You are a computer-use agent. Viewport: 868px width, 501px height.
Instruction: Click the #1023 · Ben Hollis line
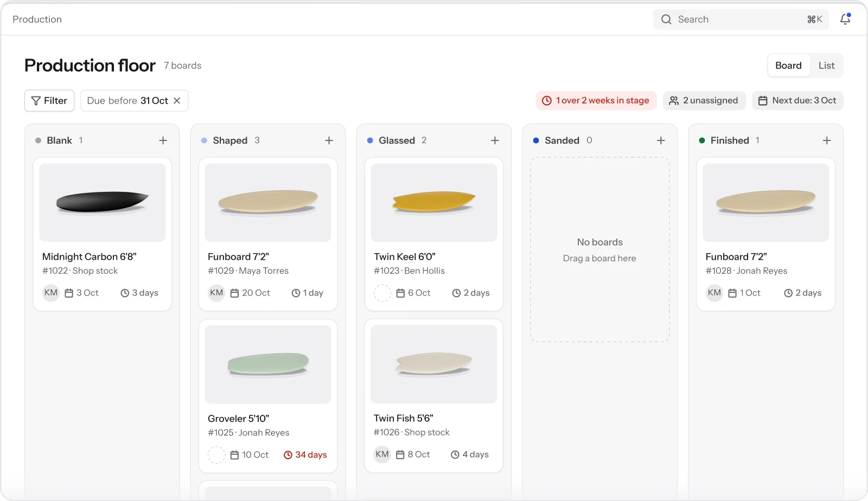click(x=409, y=271)
